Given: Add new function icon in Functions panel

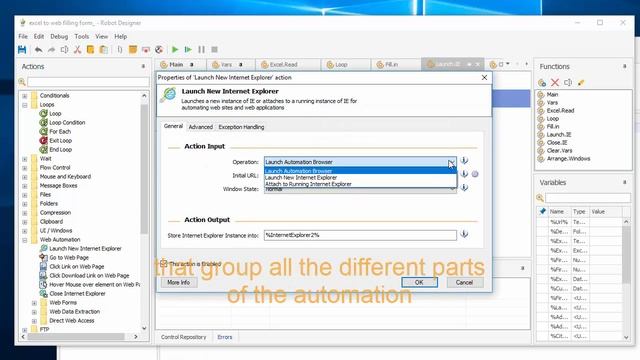Looking at the screenshot, I should click(x=542, y=82).
